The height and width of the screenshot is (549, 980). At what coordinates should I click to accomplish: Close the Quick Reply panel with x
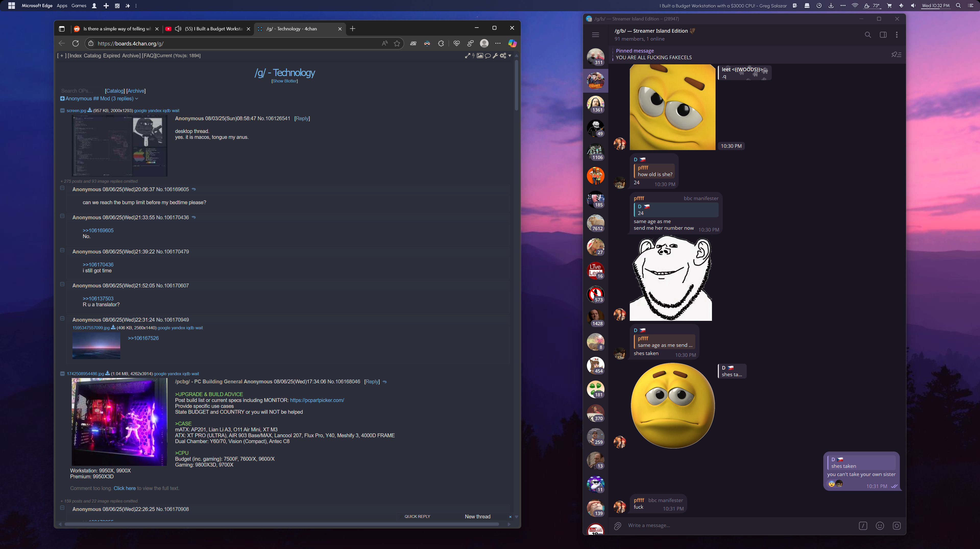510,517
